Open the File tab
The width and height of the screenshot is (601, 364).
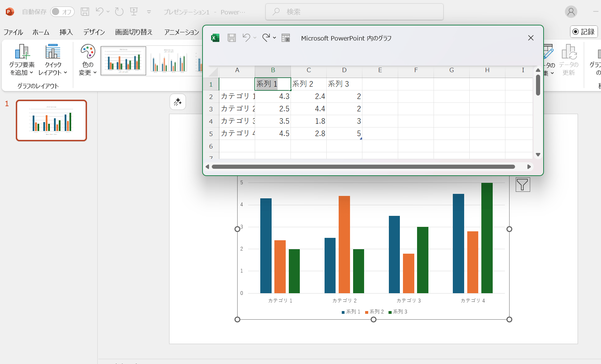click(13, 32)
